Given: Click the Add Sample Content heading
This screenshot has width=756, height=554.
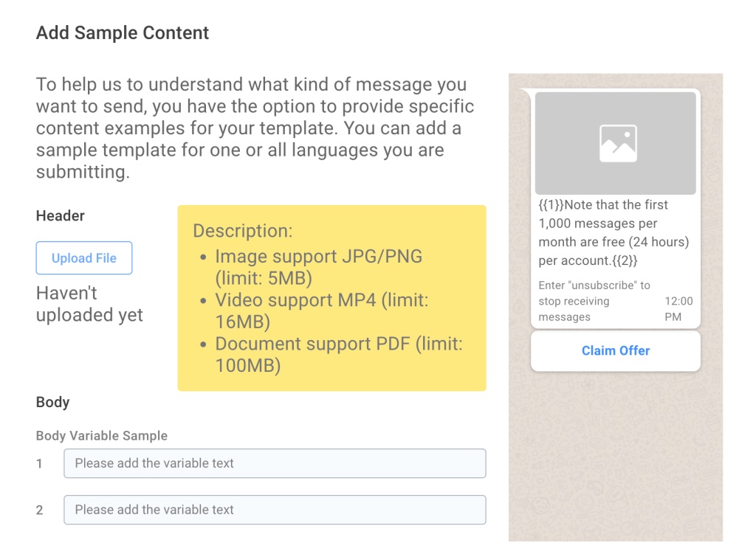Looking at the screenshot, I should point(123,33).
